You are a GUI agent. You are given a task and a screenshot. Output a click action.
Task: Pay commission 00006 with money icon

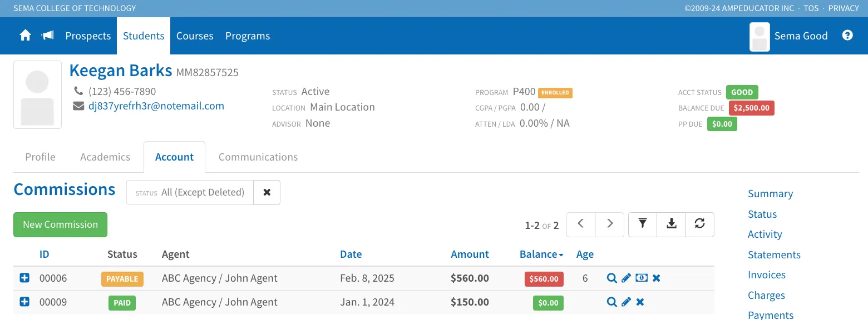642,278
